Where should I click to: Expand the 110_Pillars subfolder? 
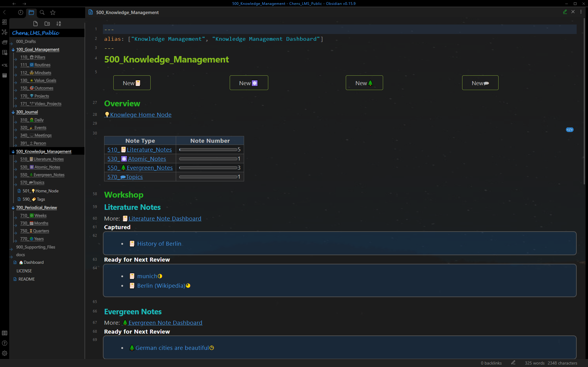16,59
